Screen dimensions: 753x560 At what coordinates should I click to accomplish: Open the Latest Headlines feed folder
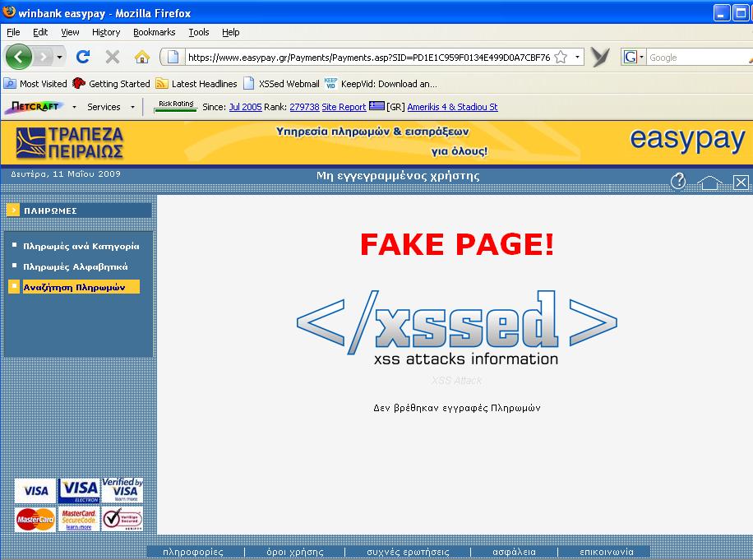tap(196, 84)
